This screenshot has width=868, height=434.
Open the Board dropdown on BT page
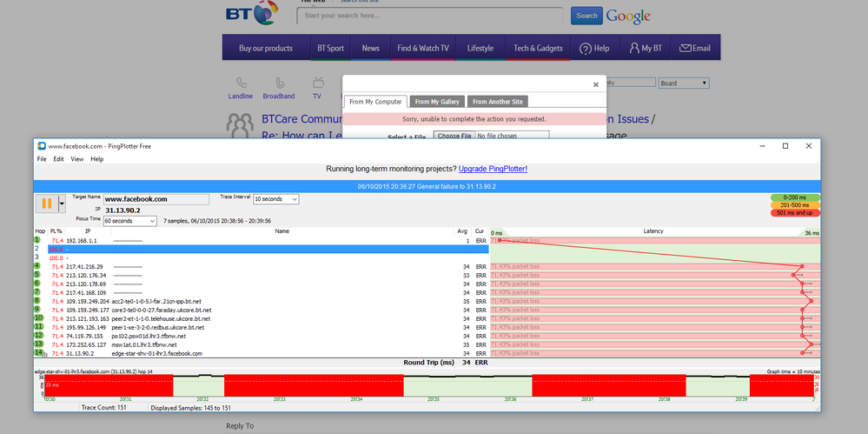click(x=684, y=83)
